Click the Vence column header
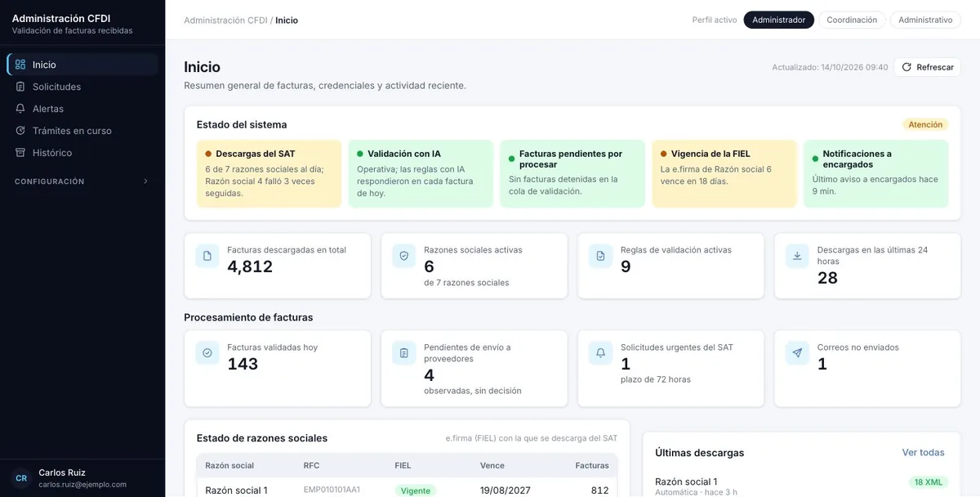 (x=492, y=465)
